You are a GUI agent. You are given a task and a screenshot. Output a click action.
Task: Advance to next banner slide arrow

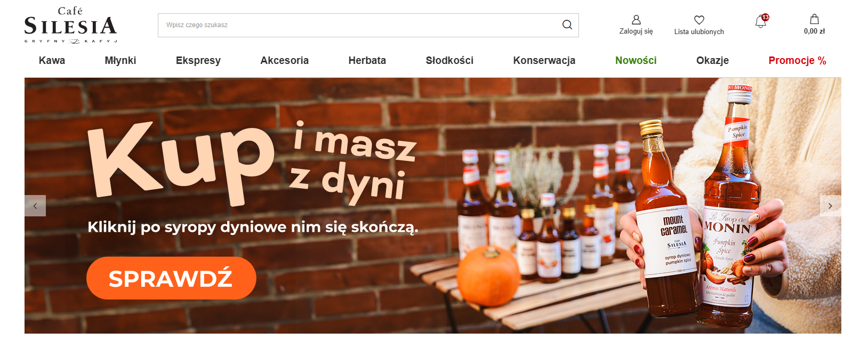point(830,206)
